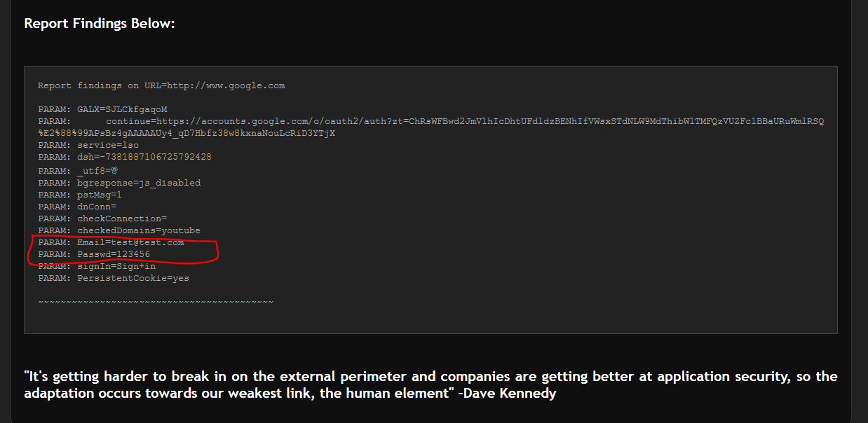868x423 pixels.
Task: Click the http://www.google.com URL in report
Action: point(226,85)
